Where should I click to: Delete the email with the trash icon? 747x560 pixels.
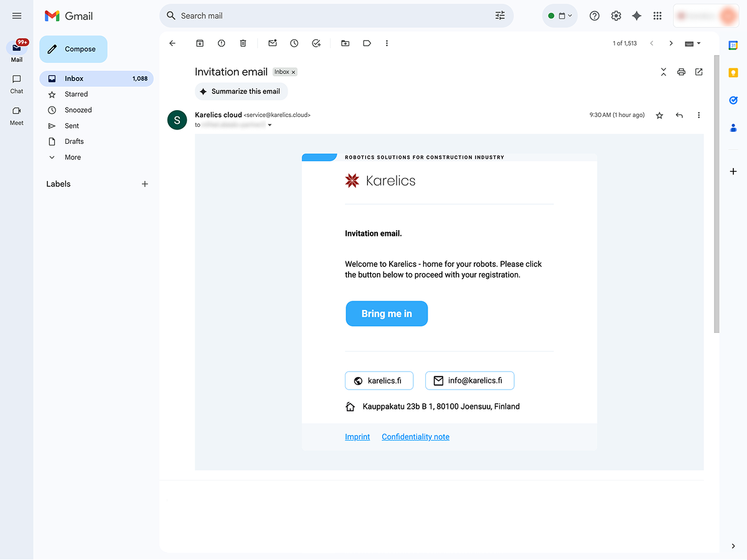(243, 44)
